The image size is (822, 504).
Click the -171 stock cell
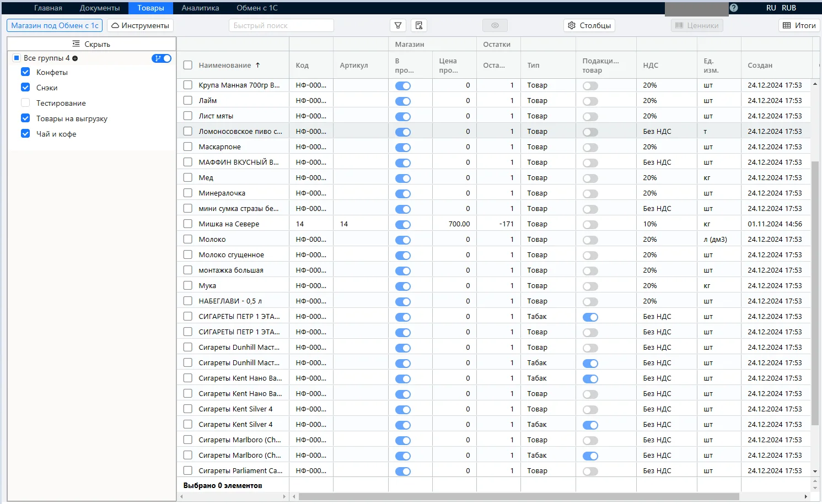506,224
